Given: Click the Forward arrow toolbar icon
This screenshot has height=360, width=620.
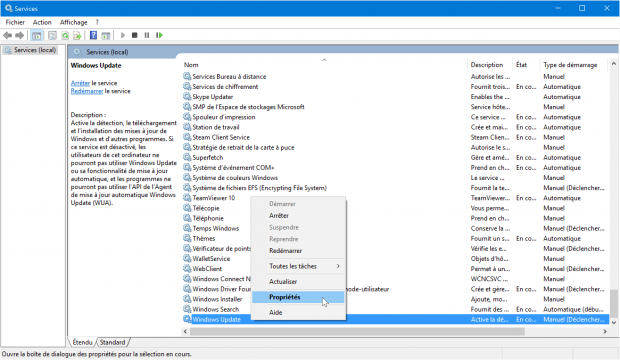Looking at the screenshot, I should click(19, 35).
